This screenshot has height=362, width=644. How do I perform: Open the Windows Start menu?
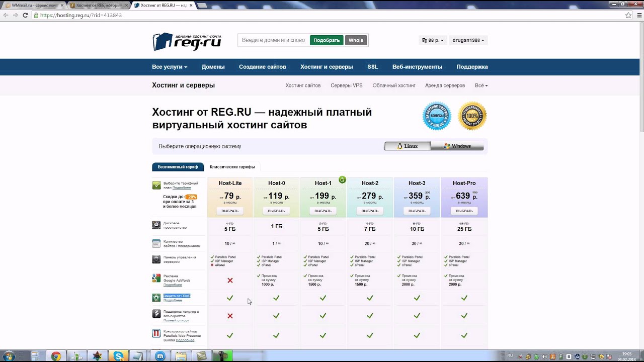coord(10,356)
